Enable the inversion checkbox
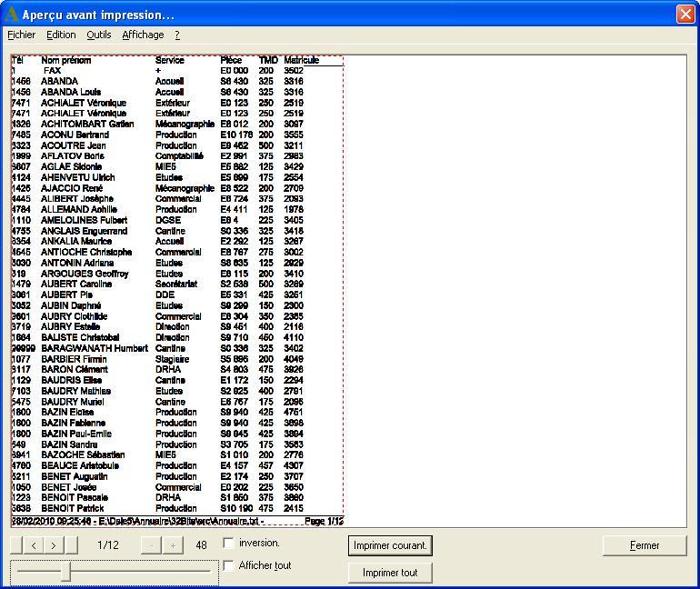This screenshot has width=700, height=589. [228, 543]
